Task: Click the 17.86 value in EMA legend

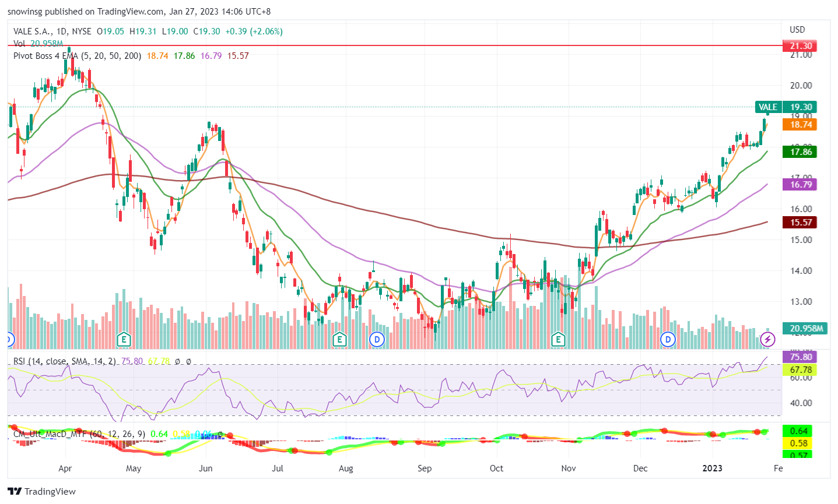Action: (x=184, y=56)
